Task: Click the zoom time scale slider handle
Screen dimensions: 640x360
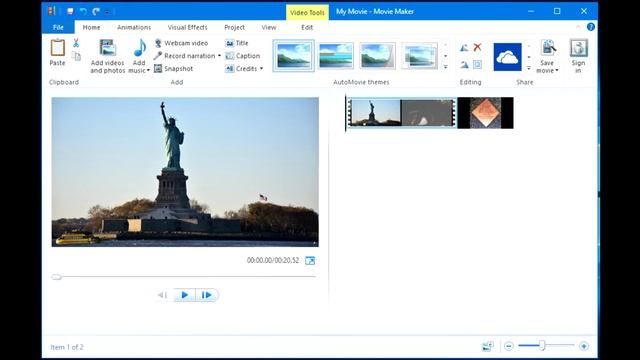Action: 542,346
